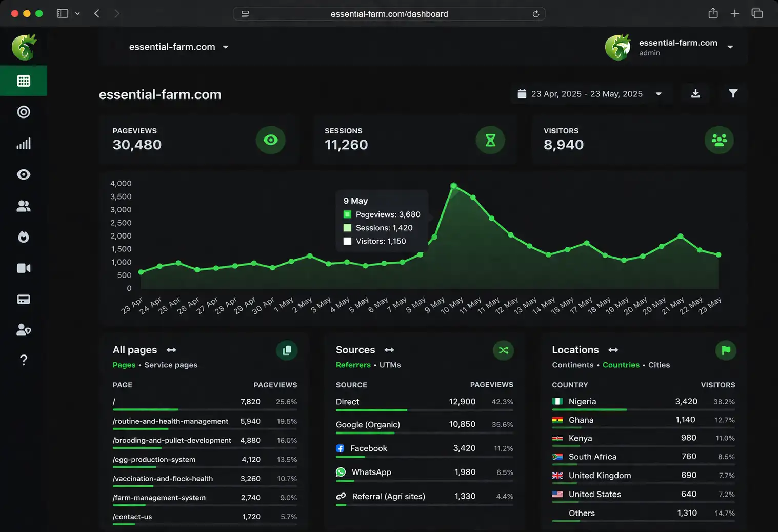778x532 pixels.
Task: Open the dashboard grid icon in sidebar
Action: 24,81
